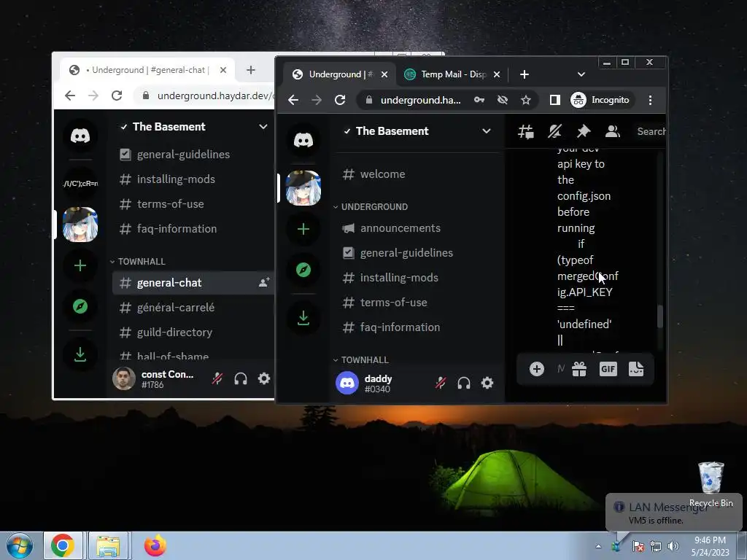Open Discord home in the front window
The image size is (747, 560).
pos(303,140)
